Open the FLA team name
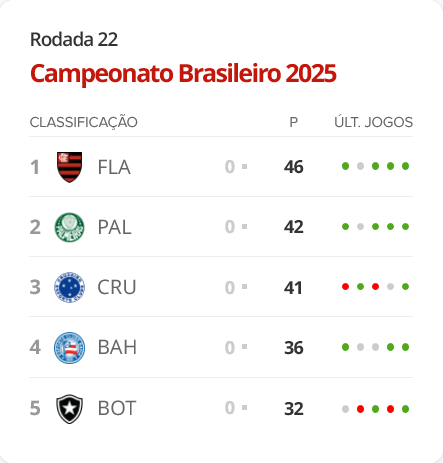The image size is (443, 463). coord(114,167)
